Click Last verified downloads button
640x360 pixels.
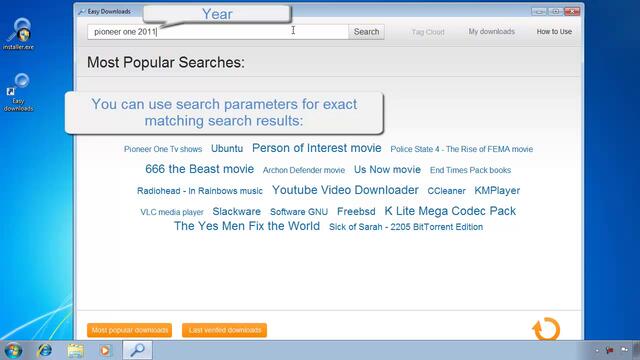tap(224, 330)
